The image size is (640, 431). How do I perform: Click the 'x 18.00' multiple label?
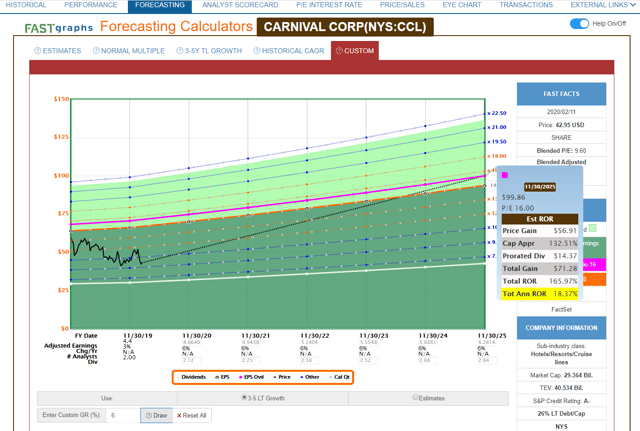(497, 156)
